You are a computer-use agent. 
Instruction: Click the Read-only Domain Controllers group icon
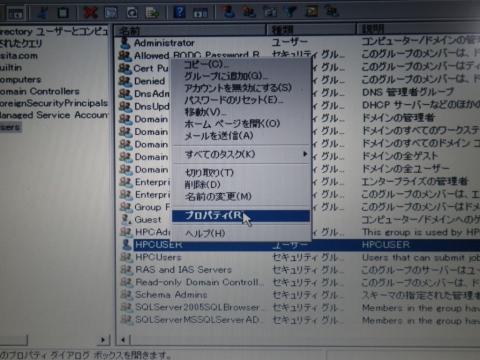127,282
